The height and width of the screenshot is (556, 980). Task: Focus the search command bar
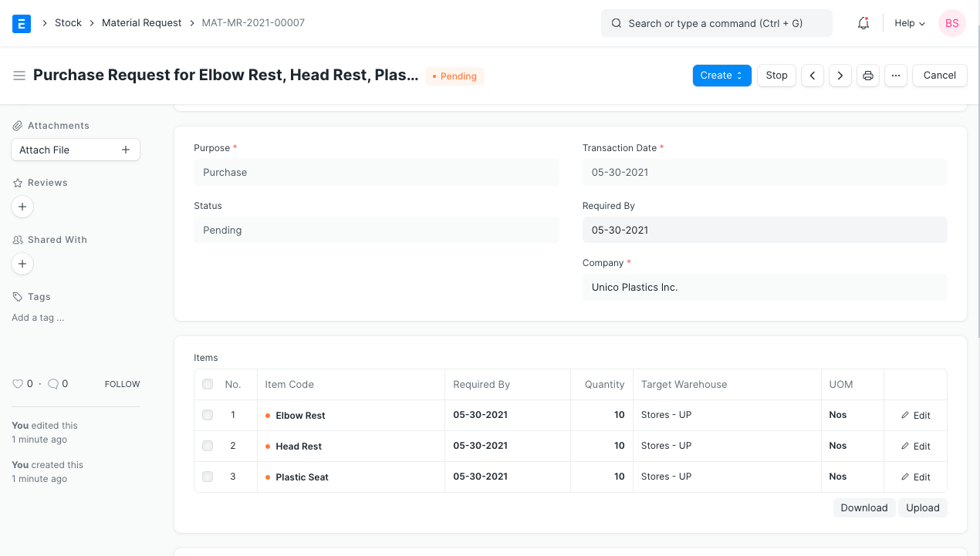[716, 23]
